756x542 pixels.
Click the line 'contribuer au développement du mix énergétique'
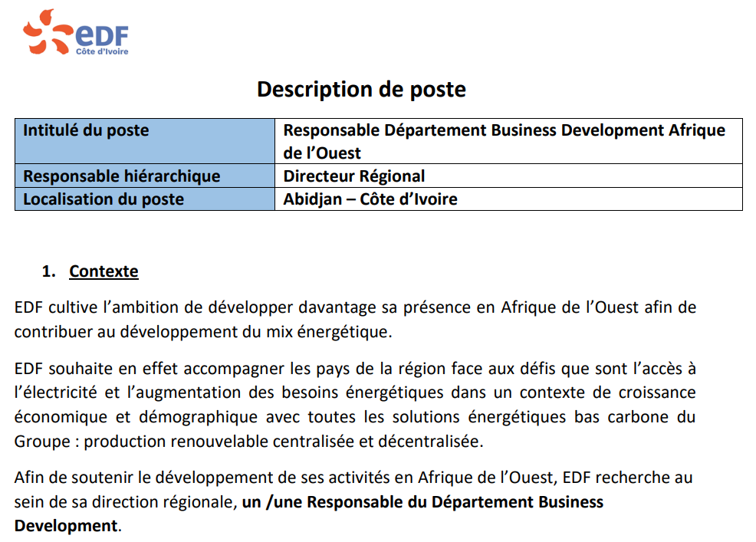tap(203, 332)
